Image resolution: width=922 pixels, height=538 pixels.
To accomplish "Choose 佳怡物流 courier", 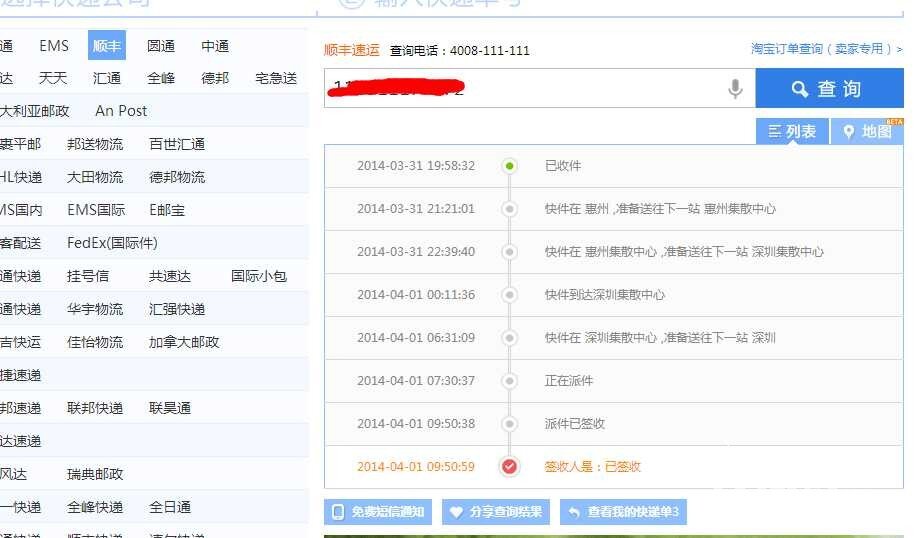I will pyautogui.click(x=95, y=342).
